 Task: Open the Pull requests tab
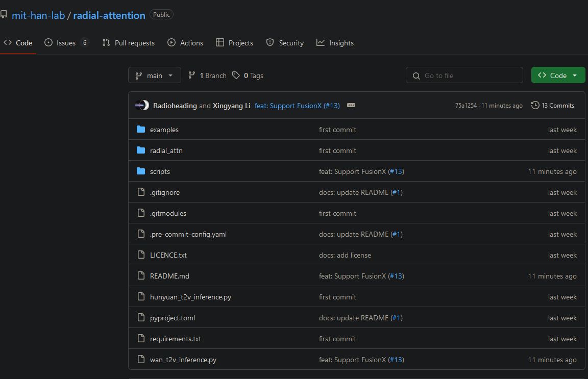click(x=129, y=43)
